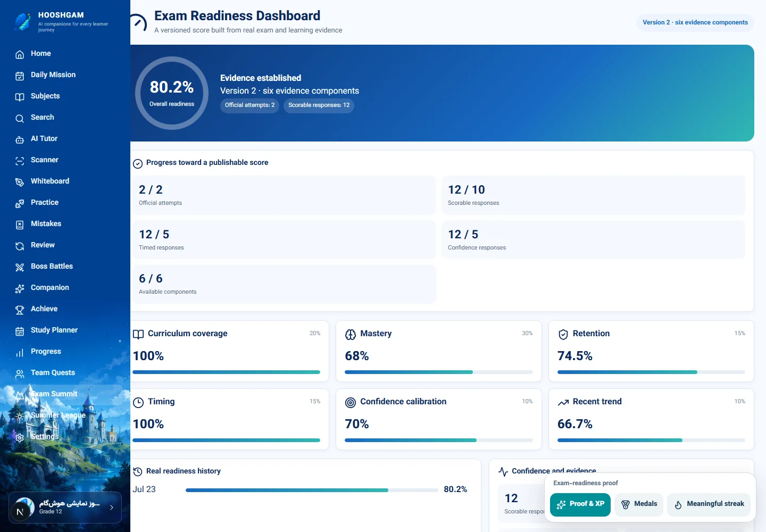Viewport: 766px width, 532px height.
Task: Click the Settings gear icon
Action: 20,437
